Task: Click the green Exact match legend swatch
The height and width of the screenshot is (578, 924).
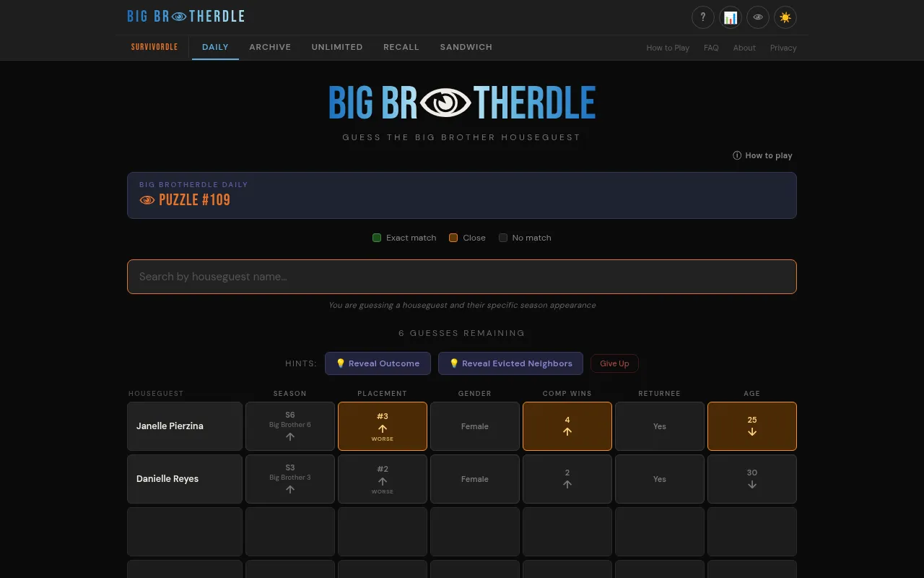Action: pyautogui.click(x=377, y=238)
